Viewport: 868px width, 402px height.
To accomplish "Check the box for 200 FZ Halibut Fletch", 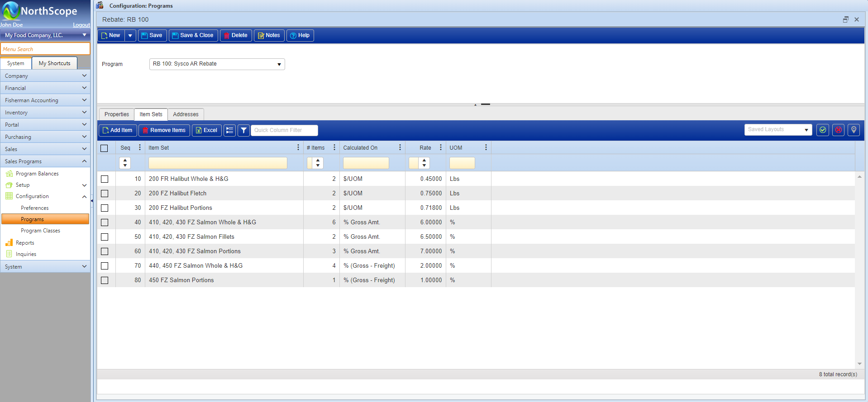I will pyautogui.click(x=105, y=194).
